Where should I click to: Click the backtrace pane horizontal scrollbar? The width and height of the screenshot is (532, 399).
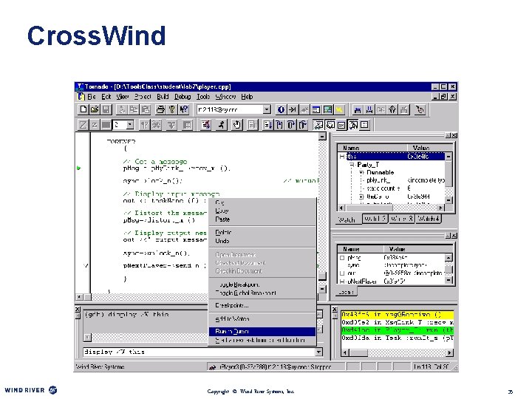397,353
